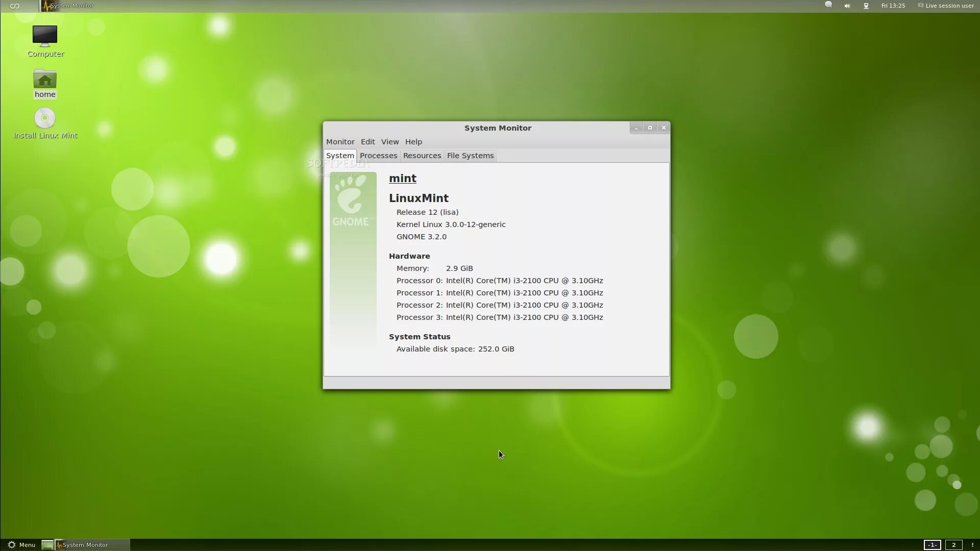Image resolution: width=980 pixels, height=551 pixels.
Task: Switch to workspace 2
Action: point(953,545)
